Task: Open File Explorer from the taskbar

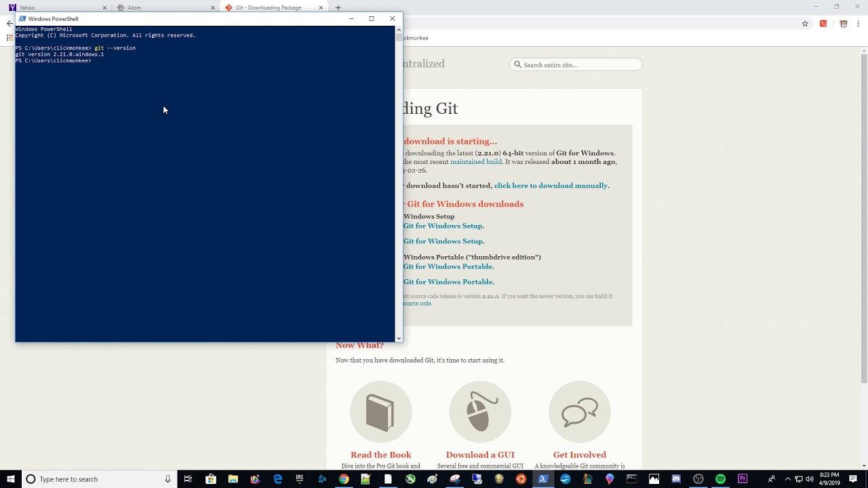Action: (233, 479)
